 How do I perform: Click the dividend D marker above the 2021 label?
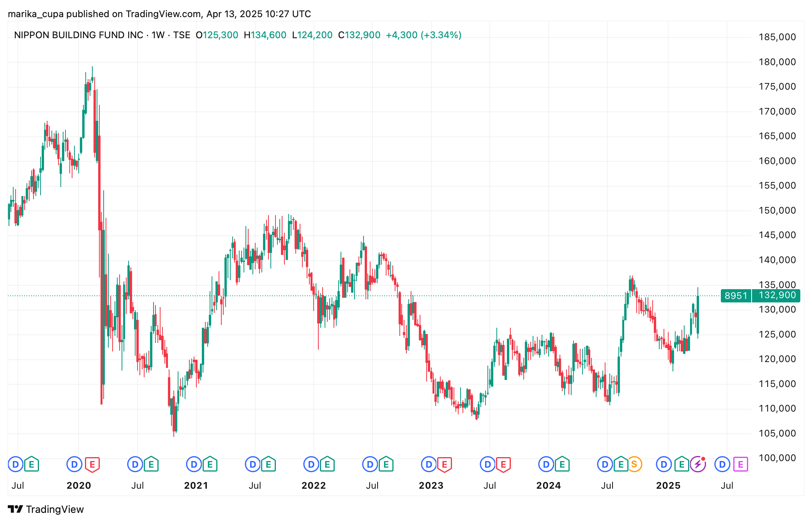tap(194, 464)
